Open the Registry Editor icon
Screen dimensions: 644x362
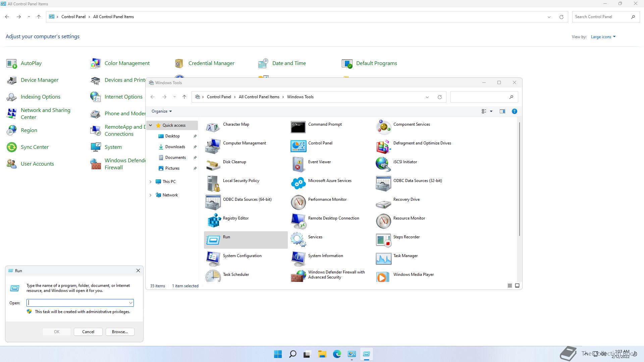[213, 221]
